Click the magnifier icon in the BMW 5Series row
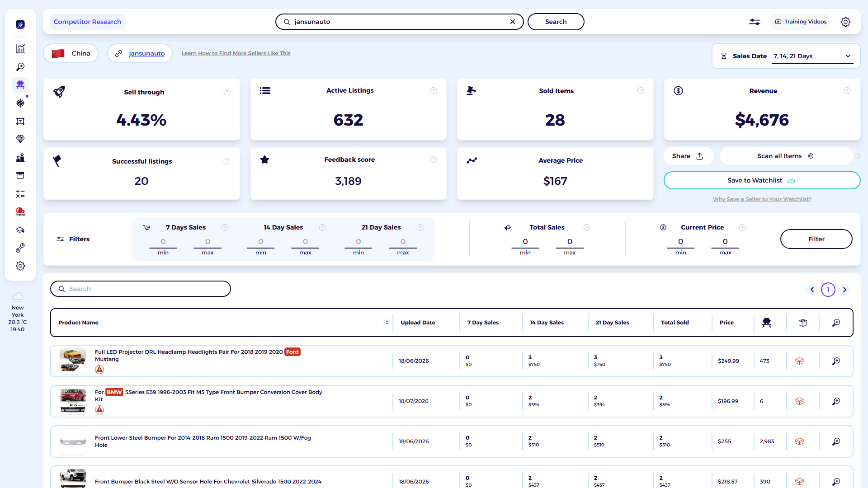 pos(836,401)
